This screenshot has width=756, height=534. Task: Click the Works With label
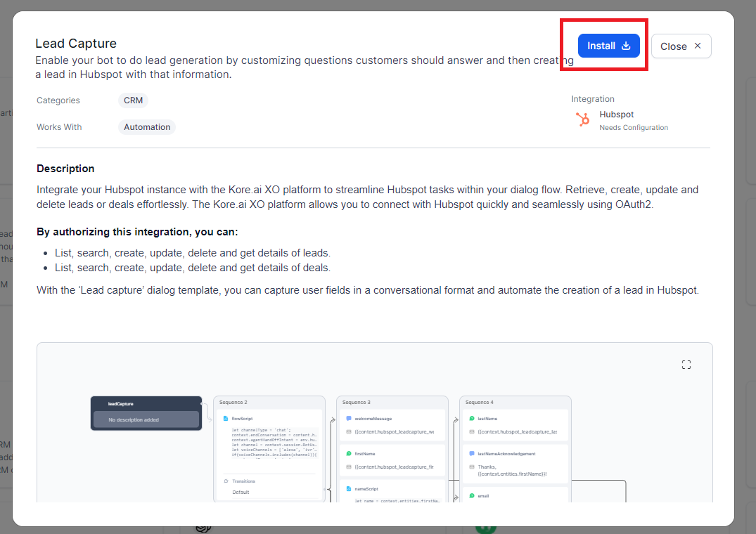[59, 127]
